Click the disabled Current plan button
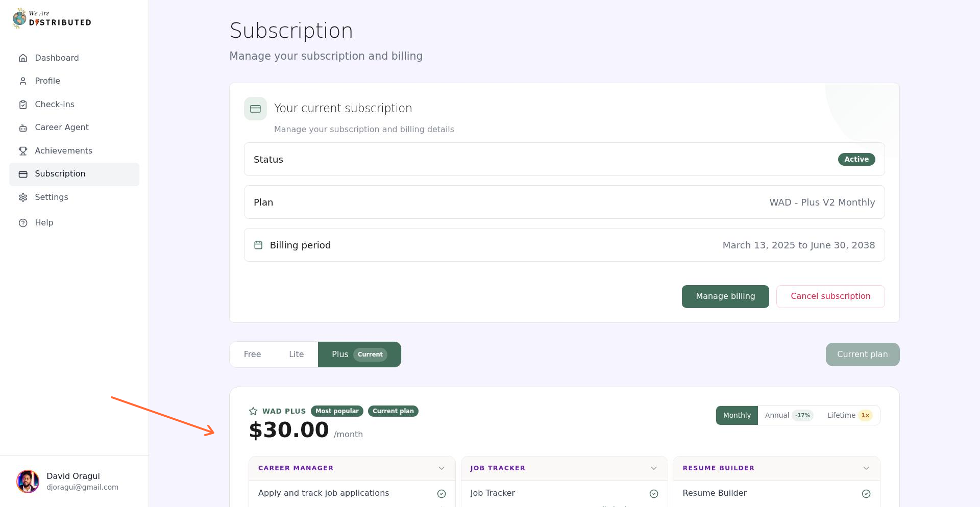 coord(863,354)
